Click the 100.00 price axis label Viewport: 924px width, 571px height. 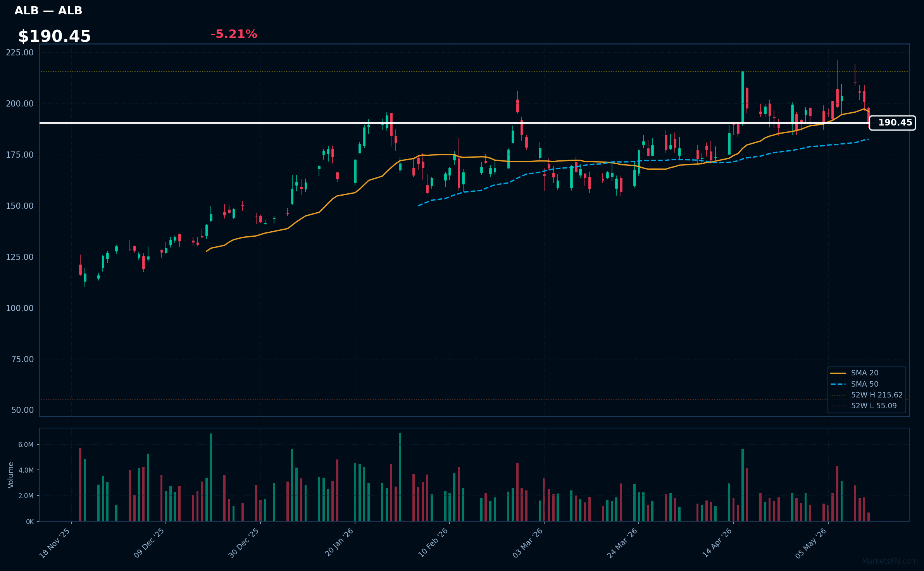(x=20, y=308)
